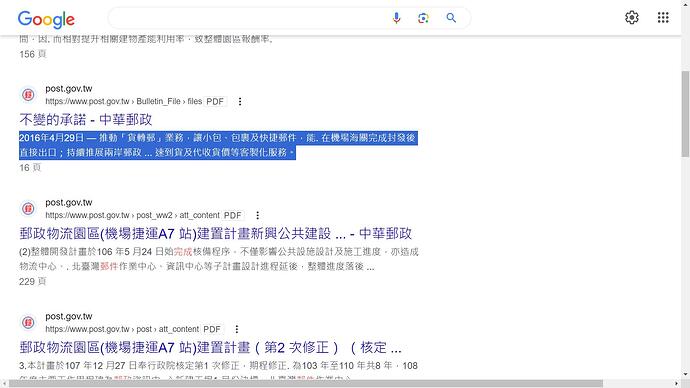Open more options for post_ww2 result
Image resolution: width=690 pixels, height=388 pixels.
coord(257,216)
